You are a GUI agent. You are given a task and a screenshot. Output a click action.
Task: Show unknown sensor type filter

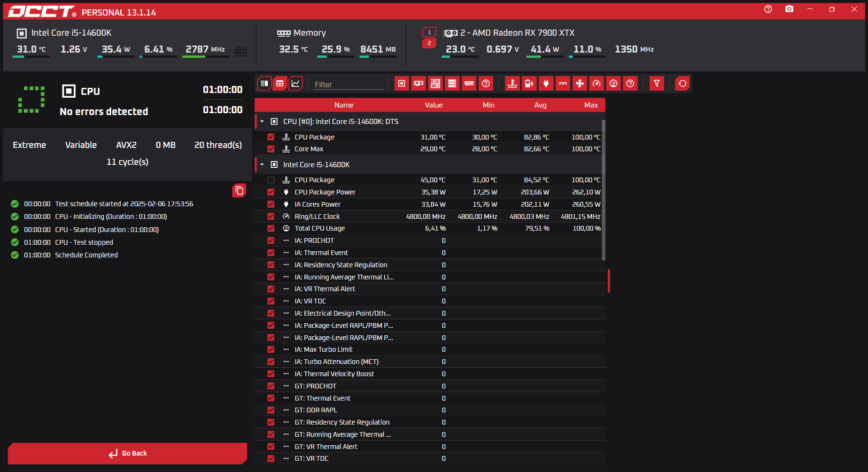(630, 84)
